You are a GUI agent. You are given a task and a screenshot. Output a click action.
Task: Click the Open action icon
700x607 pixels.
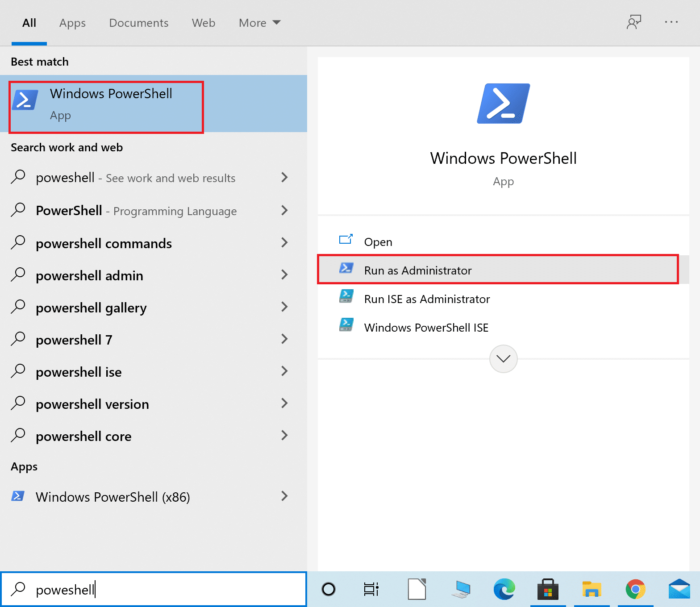coord(346,240)
